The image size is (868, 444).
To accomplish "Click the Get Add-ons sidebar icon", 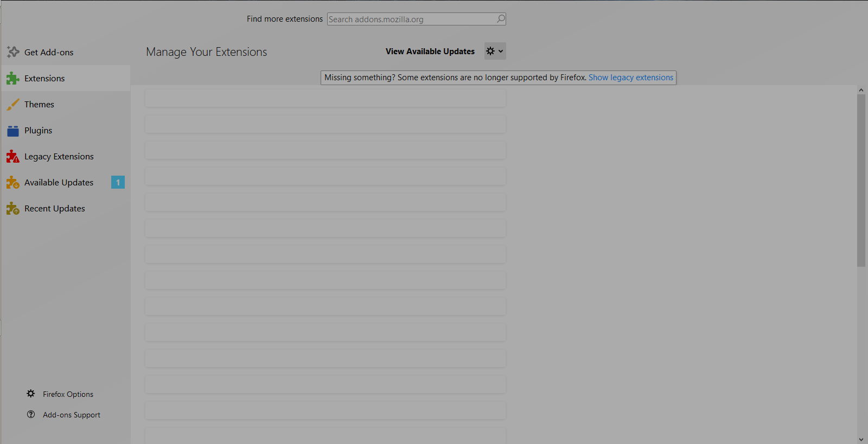I will 13,52.
